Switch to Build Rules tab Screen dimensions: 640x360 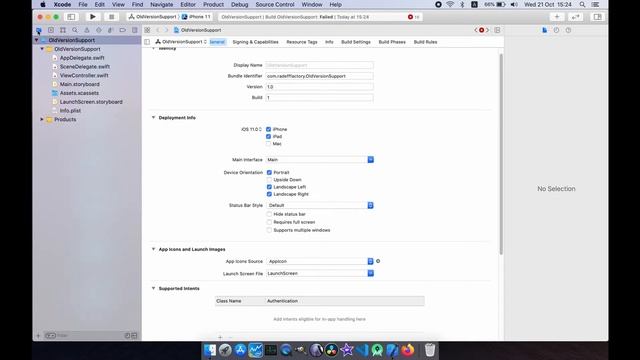[425, 42]
